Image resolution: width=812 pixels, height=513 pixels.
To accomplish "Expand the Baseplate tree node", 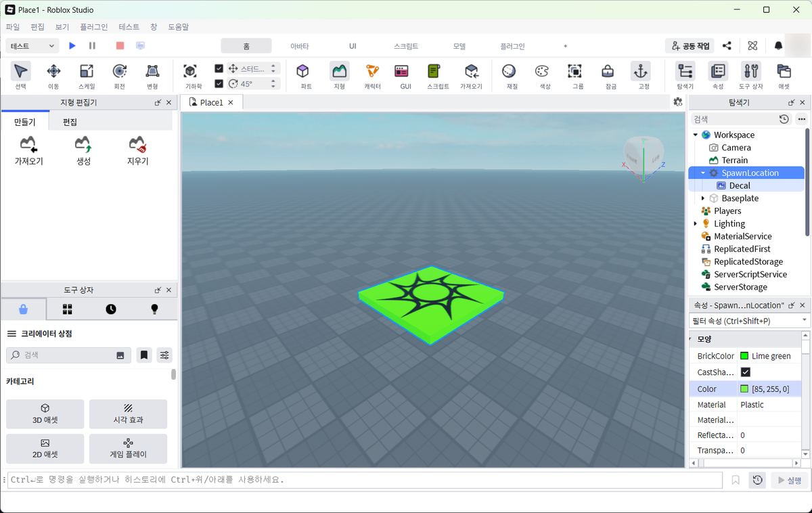I will pyautogui.click(x=703, y=198).
